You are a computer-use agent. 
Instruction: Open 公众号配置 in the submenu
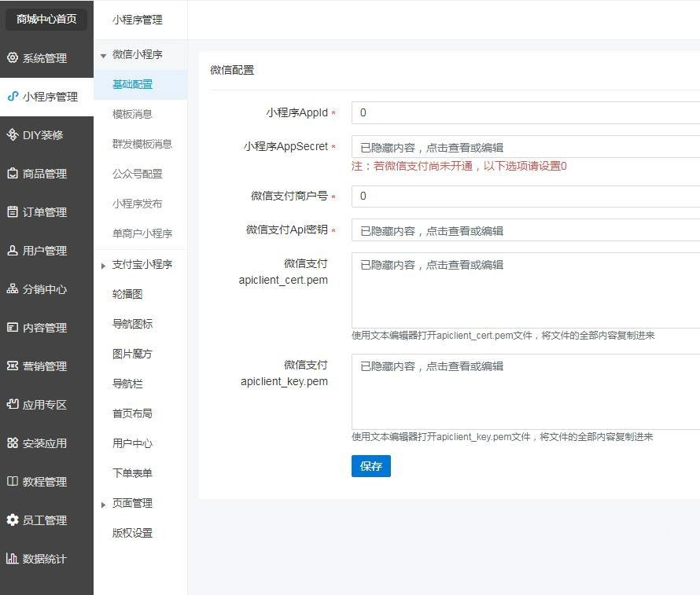137,174
